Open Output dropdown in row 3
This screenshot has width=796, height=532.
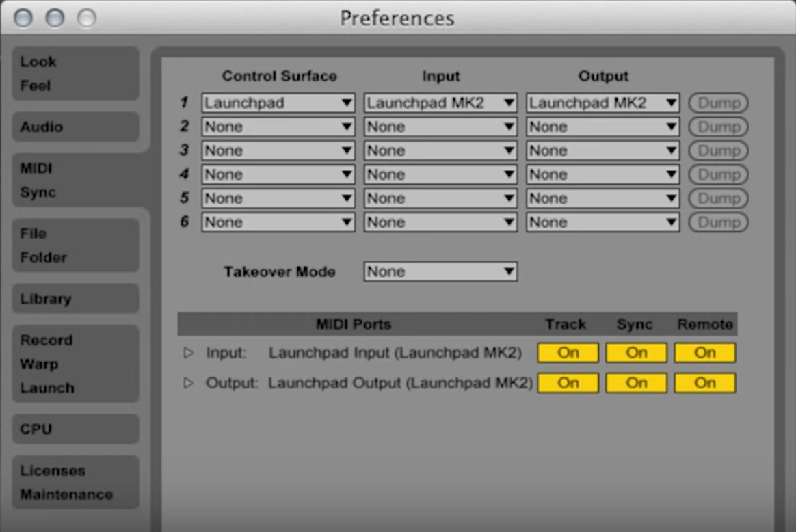point(602,150)
